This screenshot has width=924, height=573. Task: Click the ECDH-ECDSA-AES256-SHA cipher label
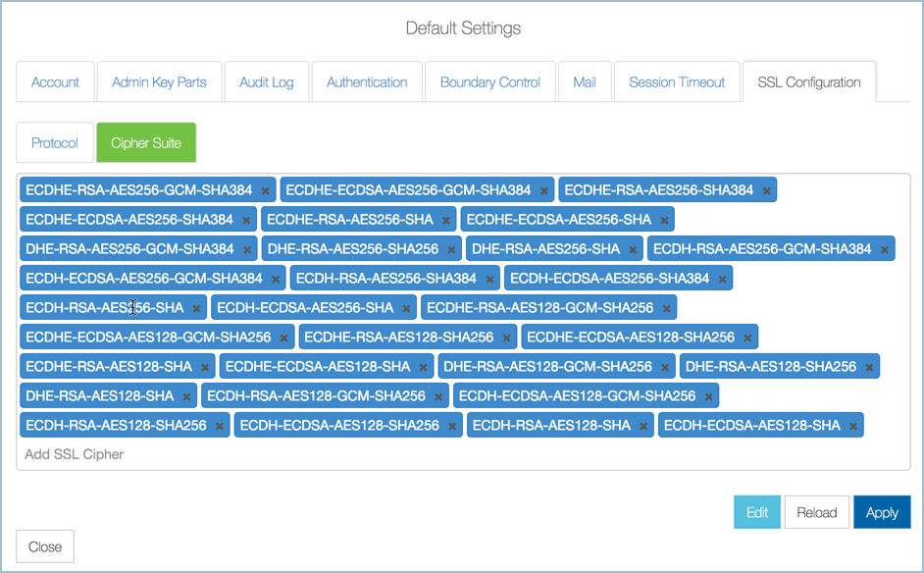[x=305, y=308]
